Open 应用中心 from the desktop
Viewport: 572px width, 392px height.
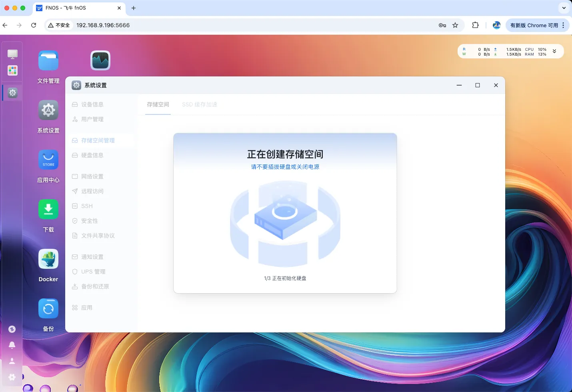coord(48,160)
